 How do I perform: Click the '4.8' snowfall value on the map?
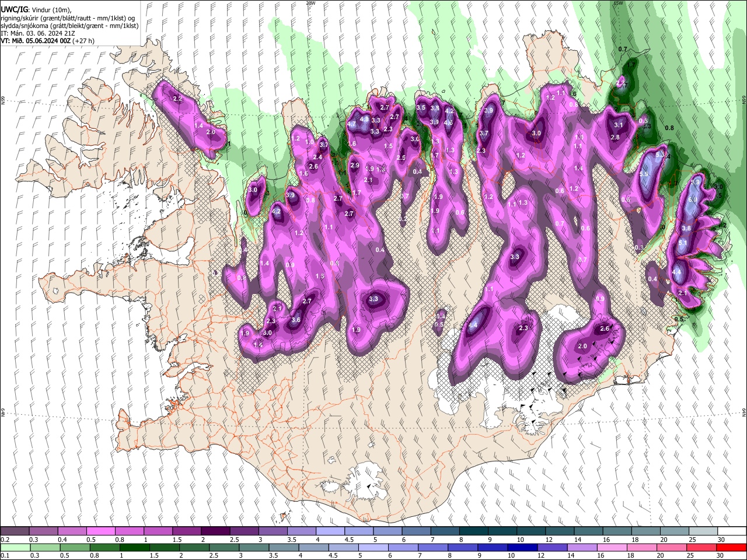point(364,119)
